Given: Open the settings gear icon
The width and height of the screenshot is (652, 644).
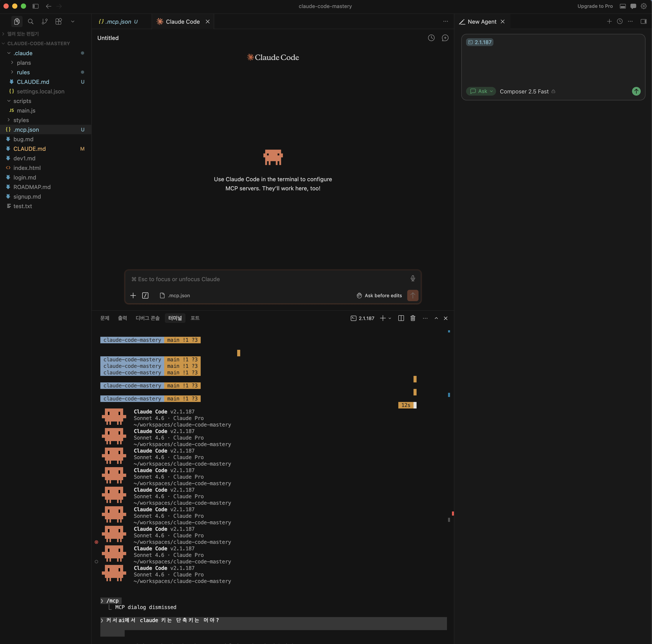Looking at the screenshot, I should coord(644,6).
